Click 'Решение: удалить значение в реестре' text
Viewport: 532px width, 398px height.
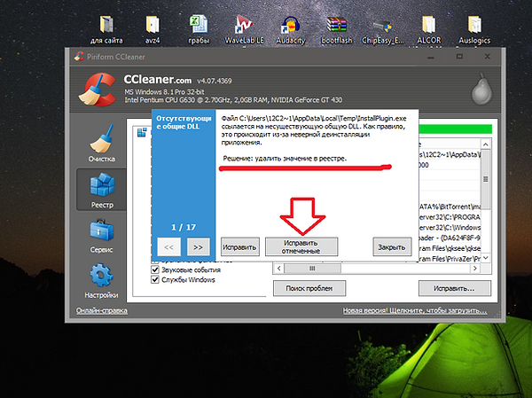tap(285, 159)
